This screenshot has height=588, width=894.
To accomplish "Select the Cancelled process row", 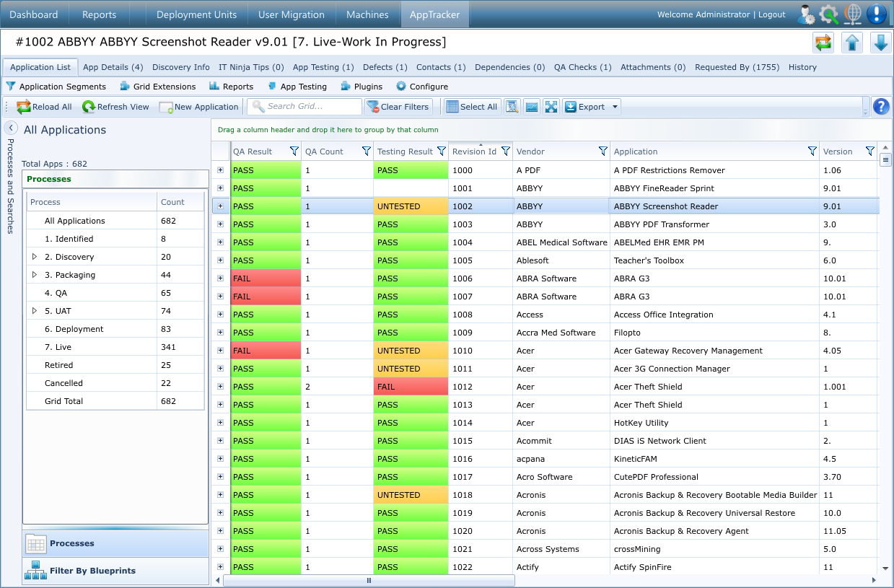I will 115,383.
